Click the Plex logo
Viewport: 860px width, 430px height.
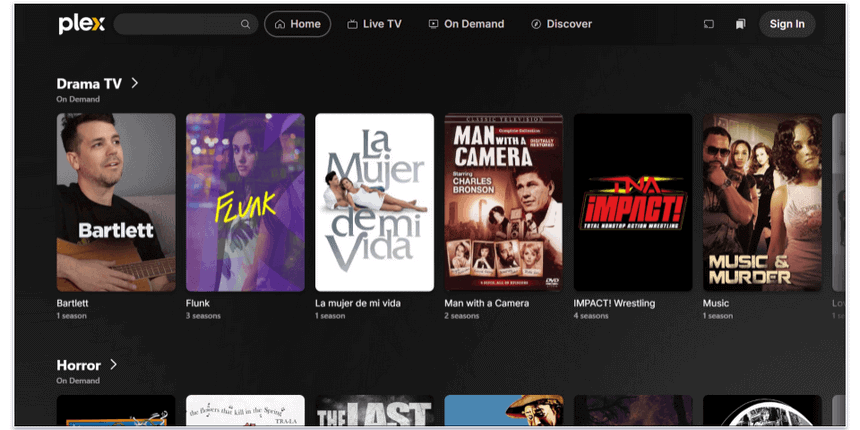click(x=82, y=24)
